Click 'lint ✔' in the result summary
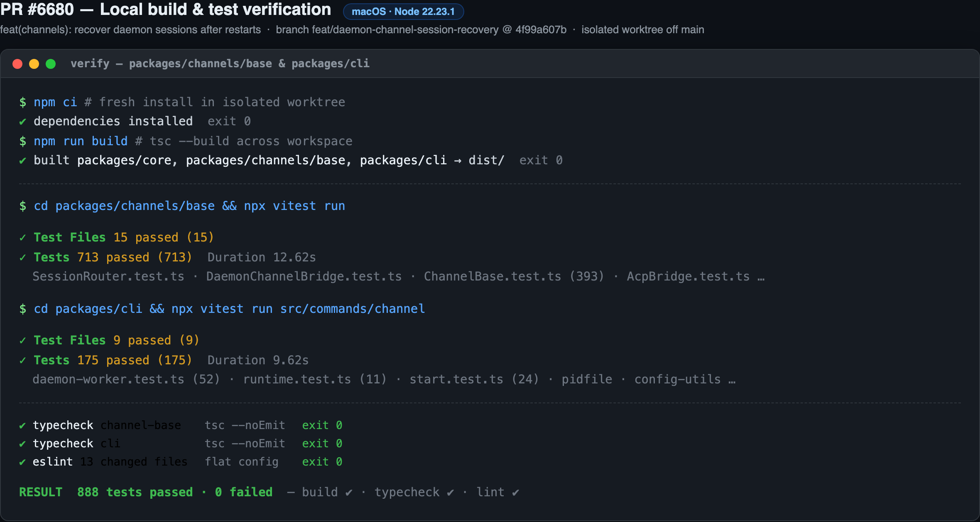980x522 pixels. (x=498, y=492)
